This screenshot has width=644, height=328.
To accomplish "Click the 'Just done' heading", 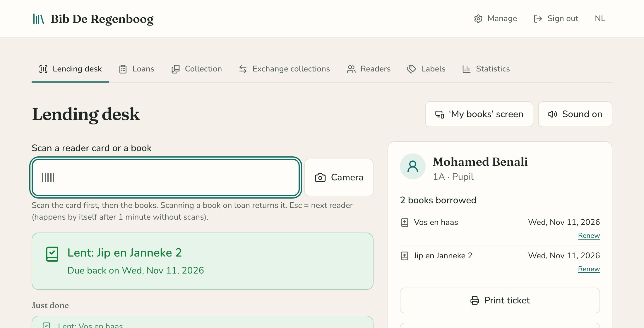I will [x=50, y=305].
